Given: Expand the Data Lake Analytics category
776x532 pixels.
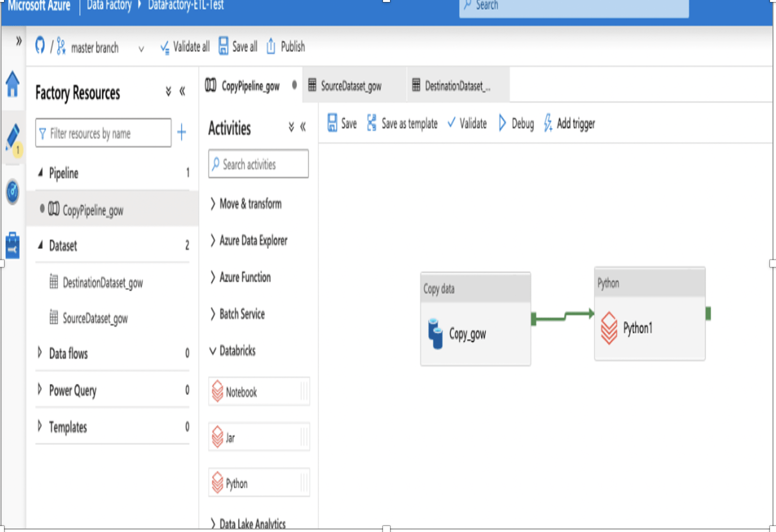Looking at the screenshot, I should pyautogui.click(x=248, y=523).
